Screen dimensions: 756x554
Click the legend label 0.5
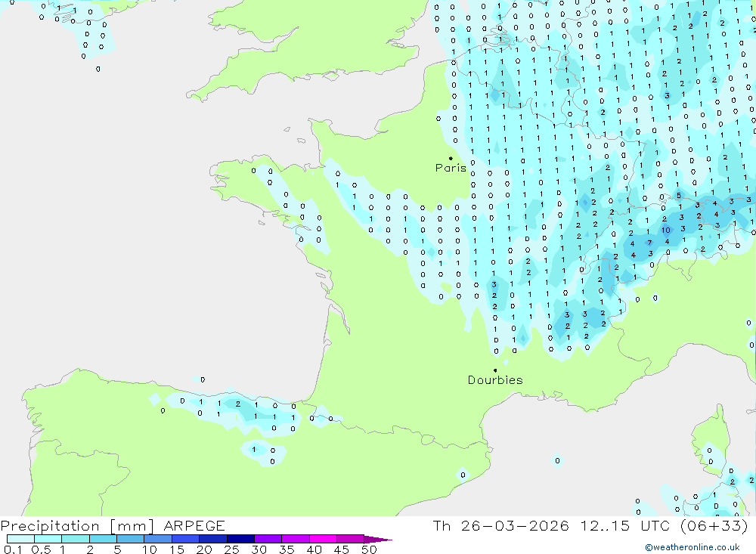click(x=41, y=549)
